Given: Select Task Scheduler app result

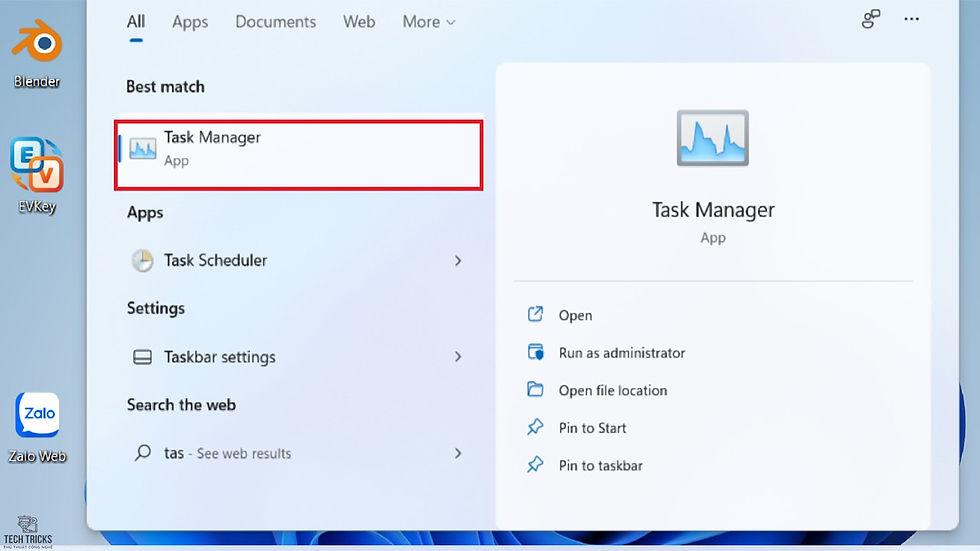Looking at the screenshot, I should (299, 261).
